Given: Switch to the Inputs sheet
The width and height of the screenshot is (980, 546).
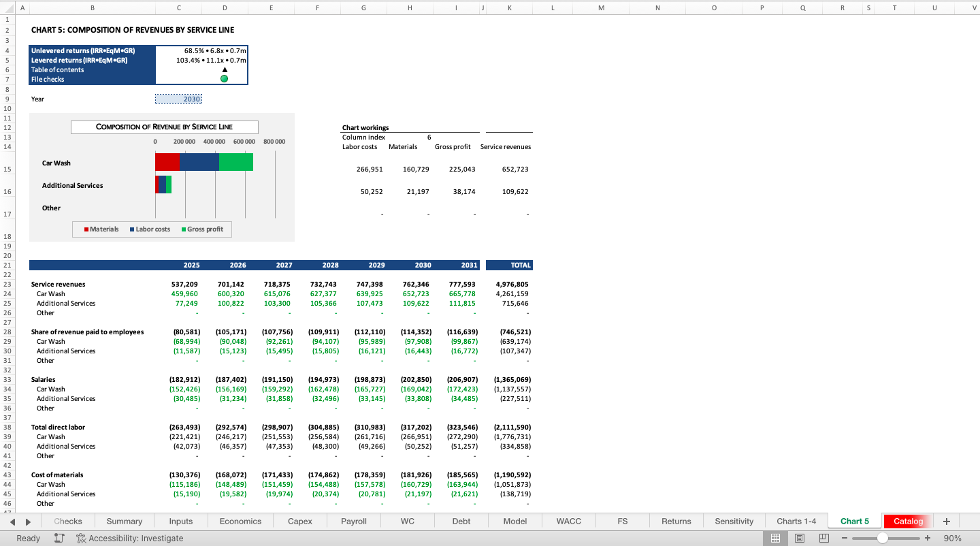Looking at the screenshot, I should coord(181,521).
